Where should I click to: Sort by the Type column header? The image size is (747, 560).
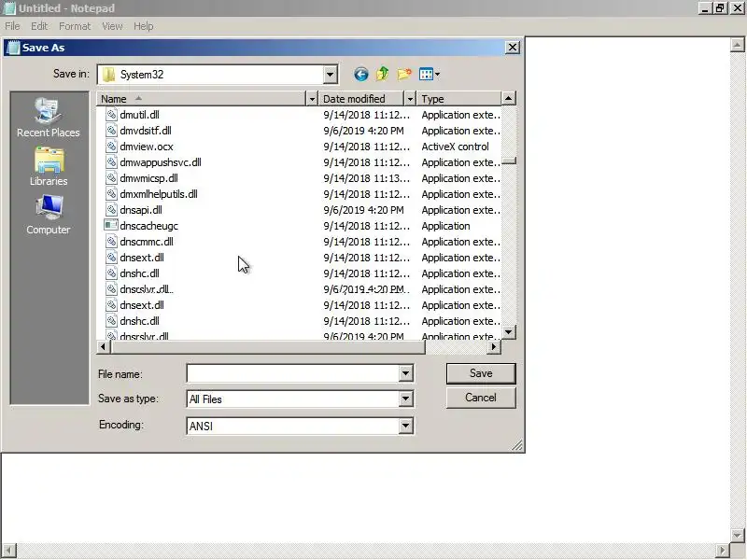[x=458, y=99]
